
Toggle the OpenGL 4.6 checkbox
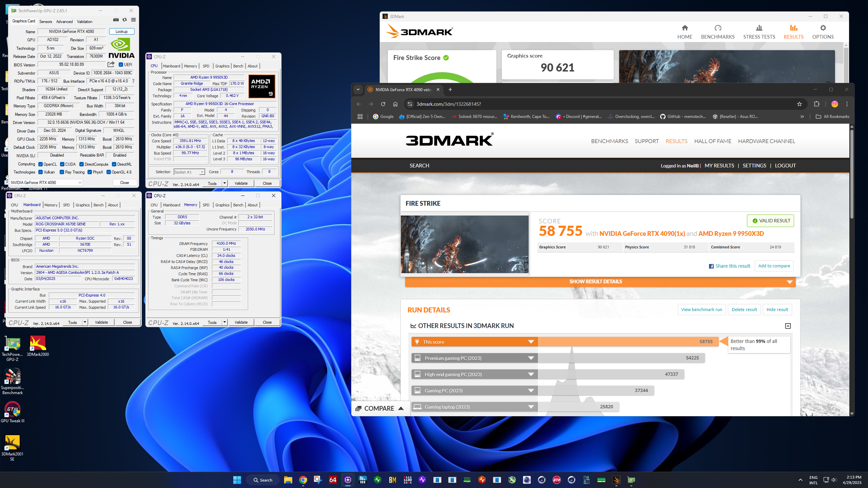coord(108,172)
